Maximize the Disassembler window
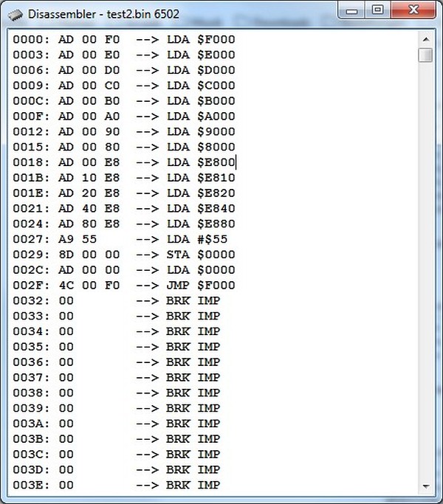 click(377, 10)
